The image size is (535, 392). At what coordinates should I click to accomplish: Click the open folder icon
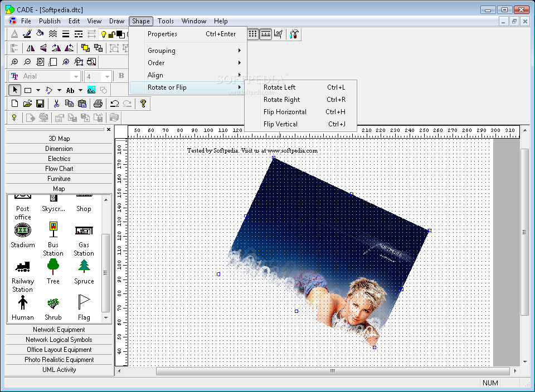tap(27, 104)
